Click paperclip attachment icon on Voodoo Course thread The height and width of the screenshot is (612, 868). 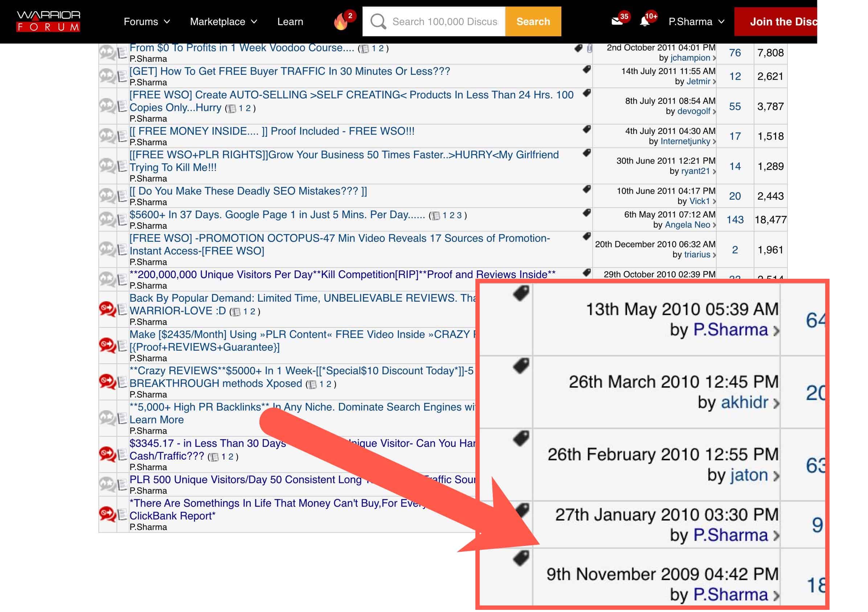click(x=589, y=48)
